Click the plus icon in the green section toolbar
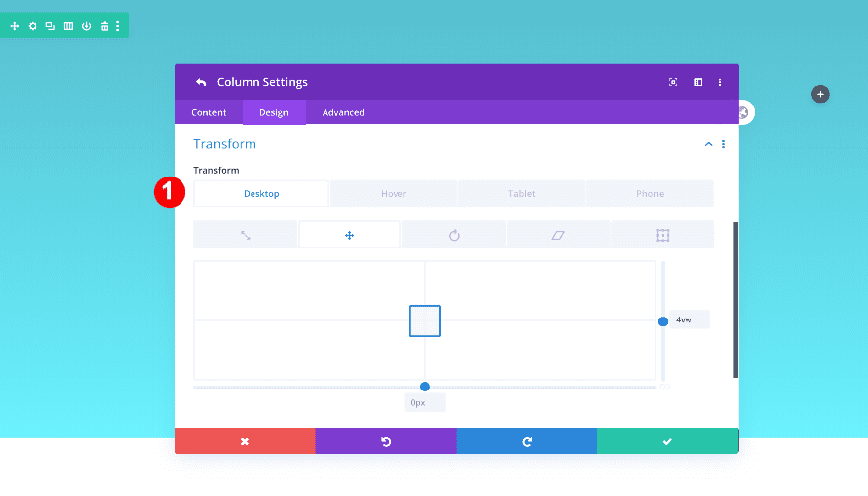The image size is (868, 496). (x=15, y=26)
